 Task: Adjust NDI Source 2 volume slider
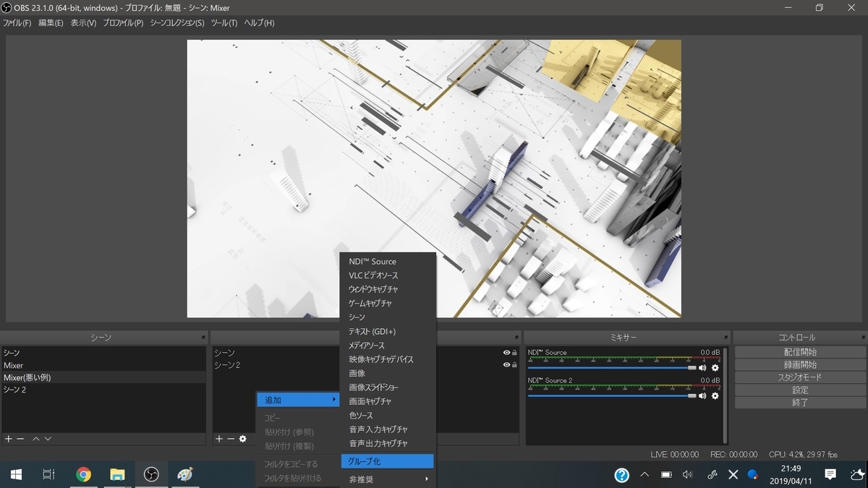(x=612, y=395)
